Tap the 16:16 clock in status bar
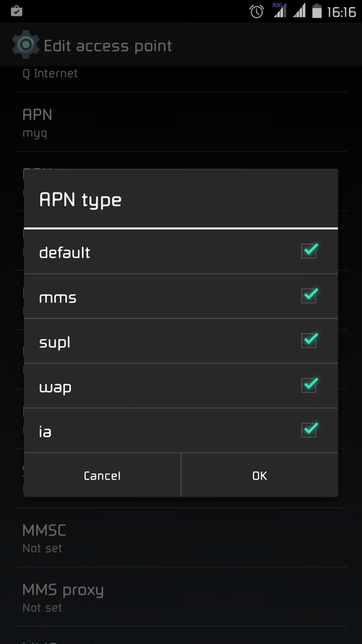This screenshot has height=644, width=362. coord(341,12)
